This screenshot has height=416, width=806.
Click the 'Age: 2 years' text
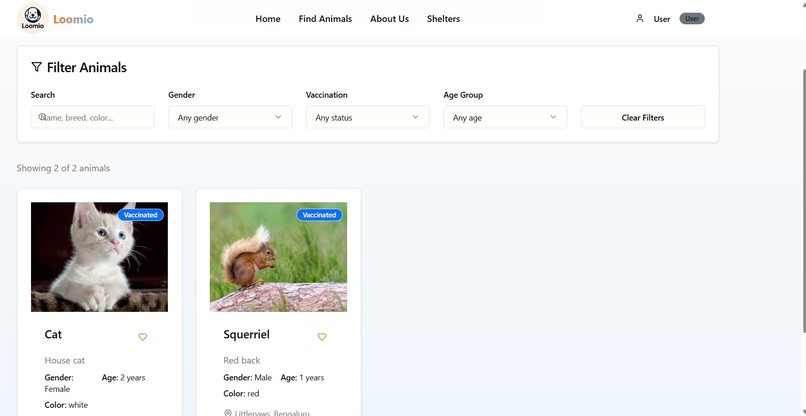click(x=123, y=377)
